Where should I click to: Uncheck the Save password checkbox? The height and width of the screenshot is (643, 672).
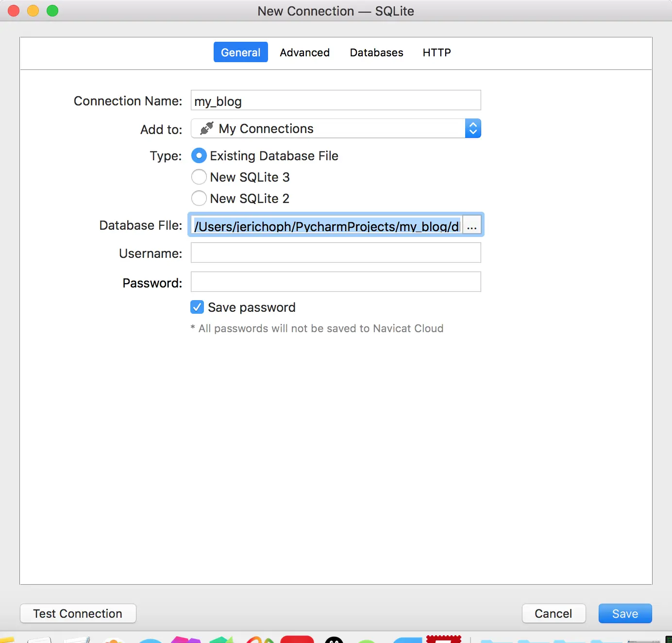tap(197, 307)
